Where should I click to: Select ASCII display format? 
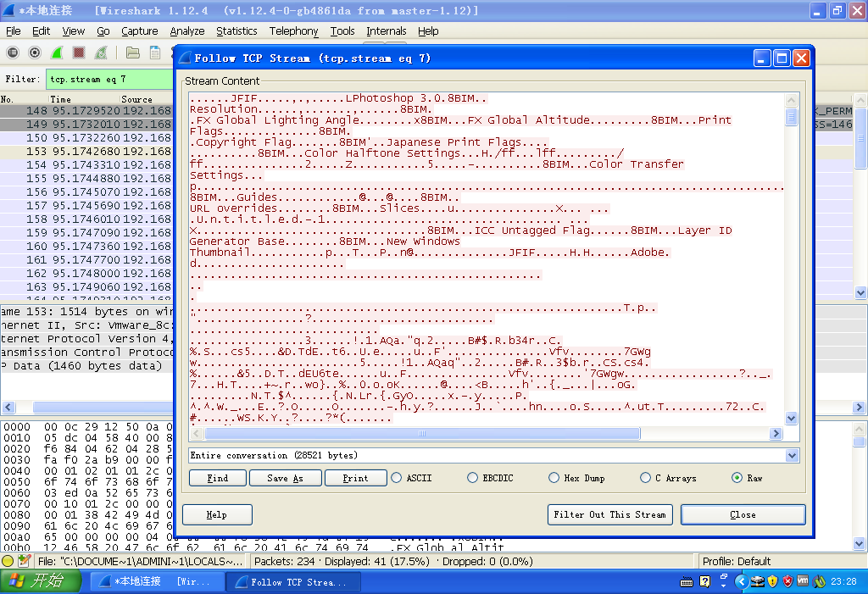click(397, 478)
